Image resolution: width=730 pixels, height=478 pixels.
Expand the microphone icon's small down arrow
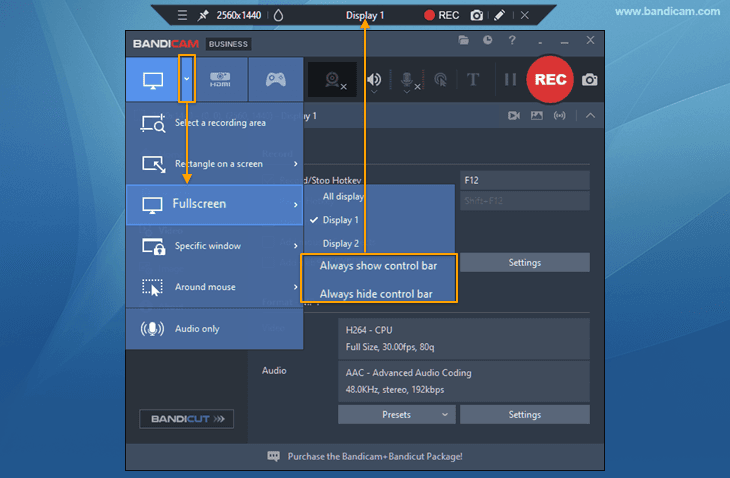pos(407,92)
